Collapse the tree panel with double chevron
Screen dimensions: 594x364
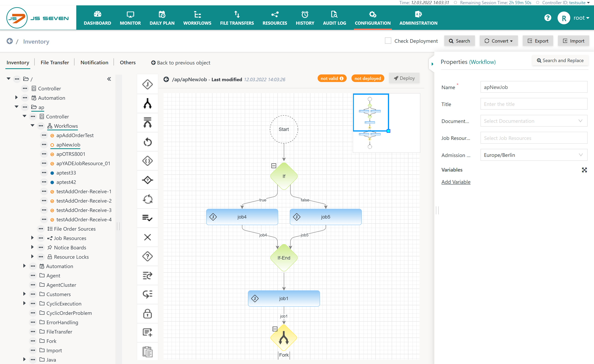109,79
